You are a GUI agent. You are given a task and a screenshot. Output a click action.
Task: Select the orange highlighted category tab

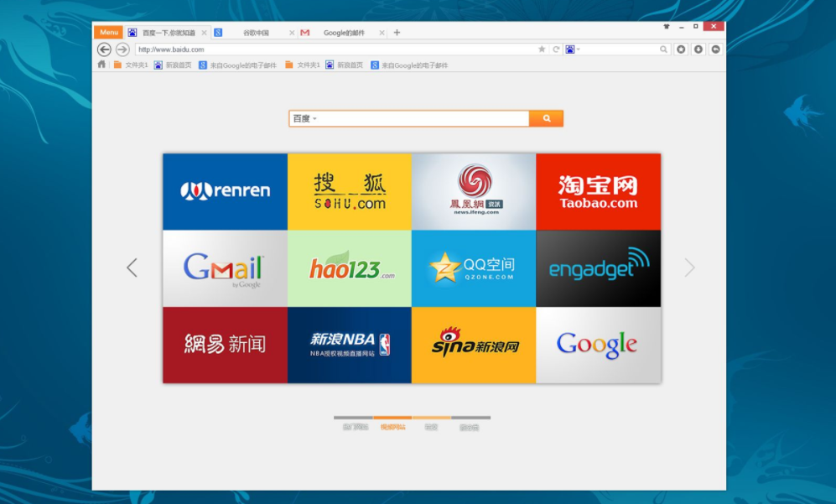click(392, 423)
